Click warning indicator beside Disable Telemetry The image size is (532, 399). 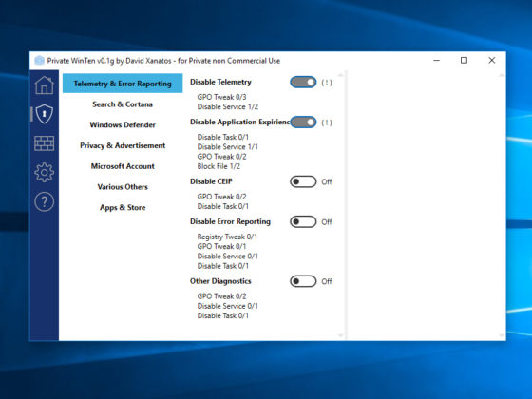coord(327,83)
